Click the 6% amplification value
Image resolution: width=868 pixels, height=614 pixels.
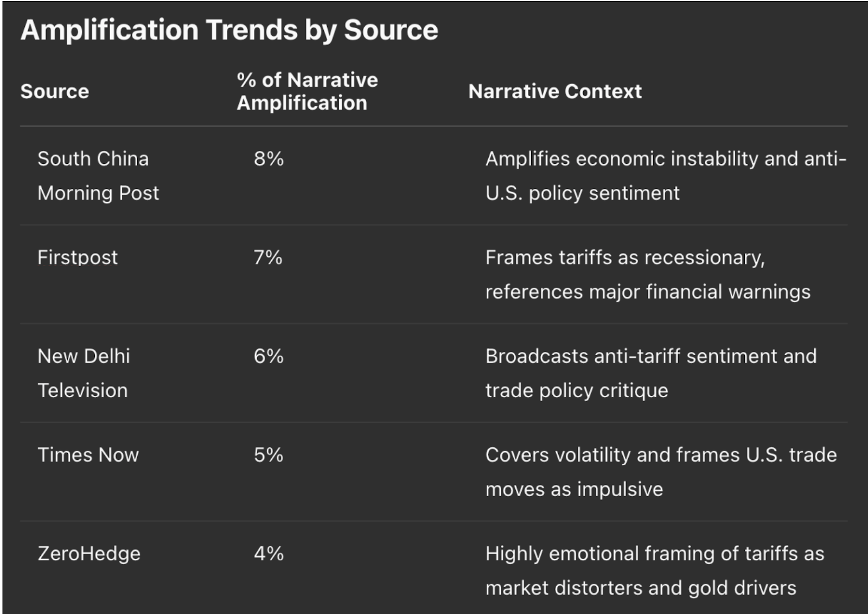click(x=269, y=356)
